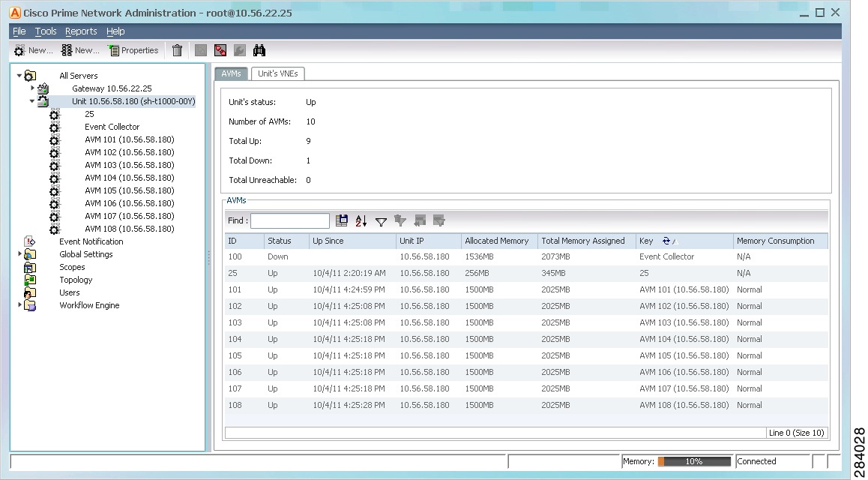
Task: Open the Help menu
Action: pyautogui.click(x=115, y=31)
